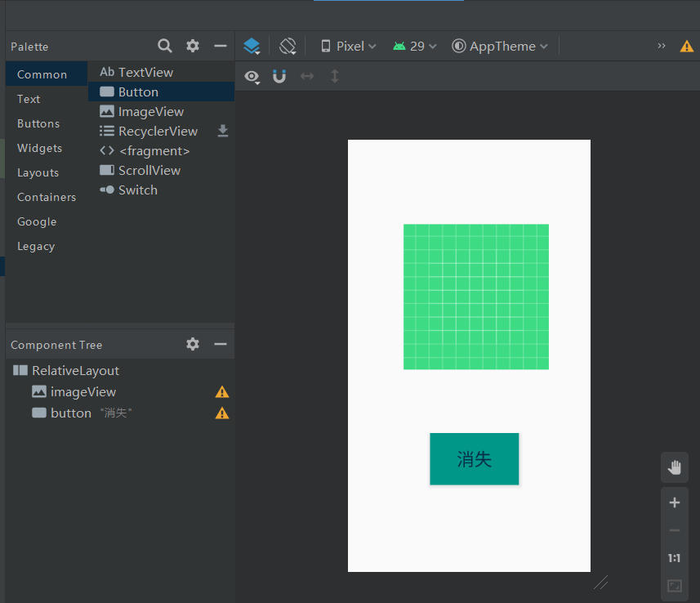Click the warning icon beside button

pos(222,413)
